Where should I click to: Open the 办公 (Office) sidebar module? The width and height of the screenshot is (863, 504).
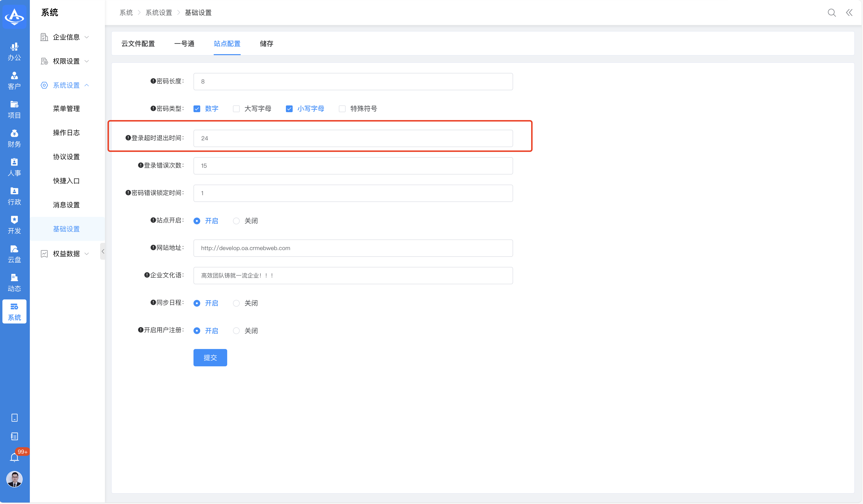[x=14, y=52]
